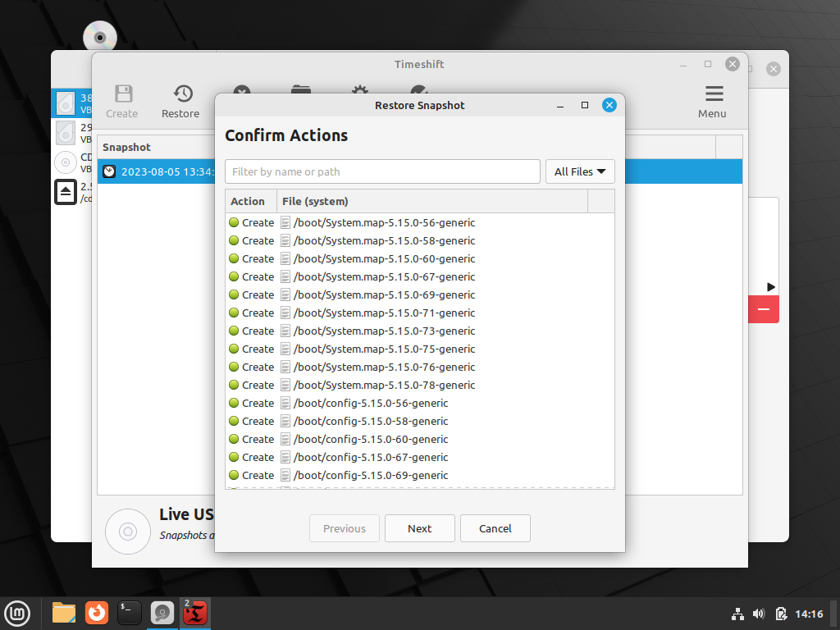The width and height of the screenshot is (840, 630).
Task: Click the Restore toolbar icon in Timeshift
Action: (x=180, y=101)
